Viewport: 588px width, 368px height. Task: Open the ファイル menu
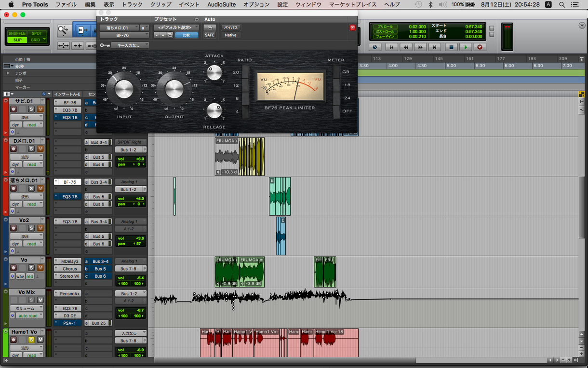tap(66, 4)
